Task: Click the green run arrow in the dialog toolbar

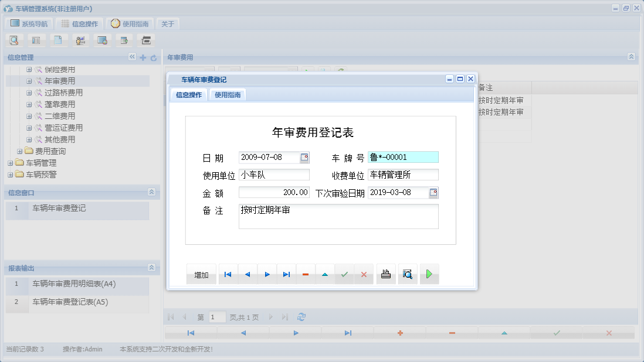Action: click(x=429, y=274)
